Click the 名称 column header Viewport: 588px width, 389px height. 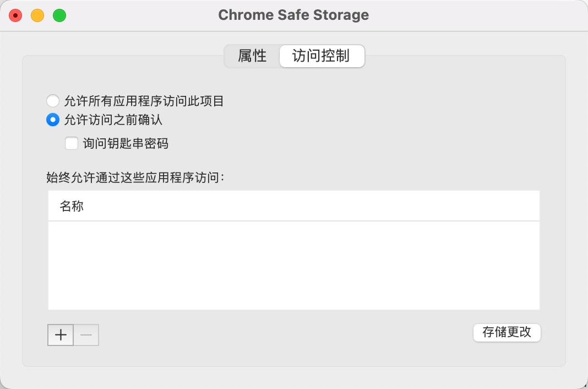coord(72,206)
